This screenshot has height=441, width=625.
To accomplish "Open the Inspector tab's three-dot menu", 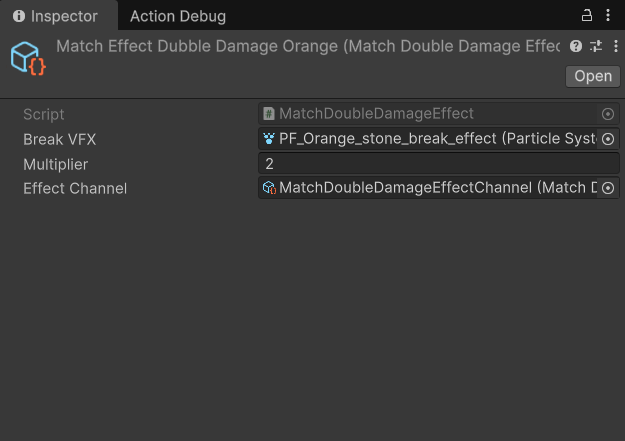I will (x=608, y=16).
